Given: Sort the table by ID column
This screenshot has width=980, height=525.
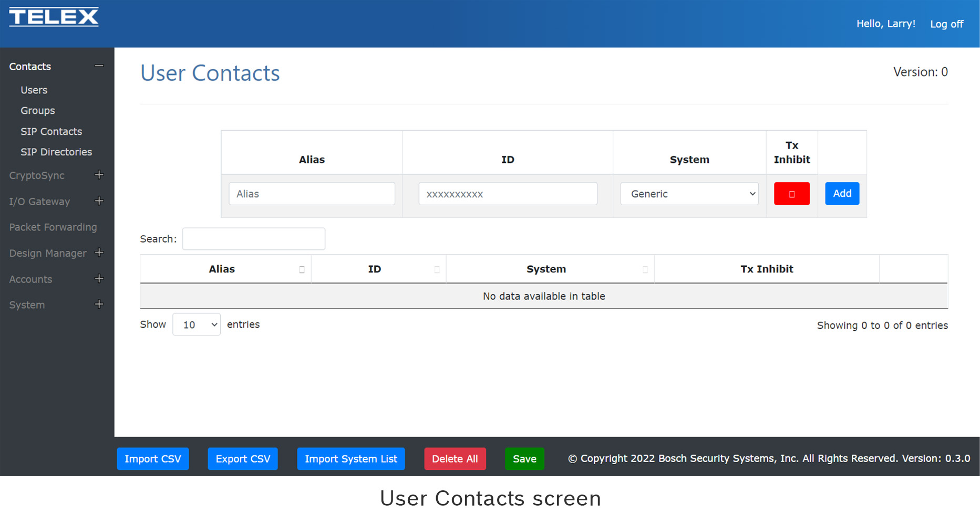Looking at the screenshot, I should (378, 269).
